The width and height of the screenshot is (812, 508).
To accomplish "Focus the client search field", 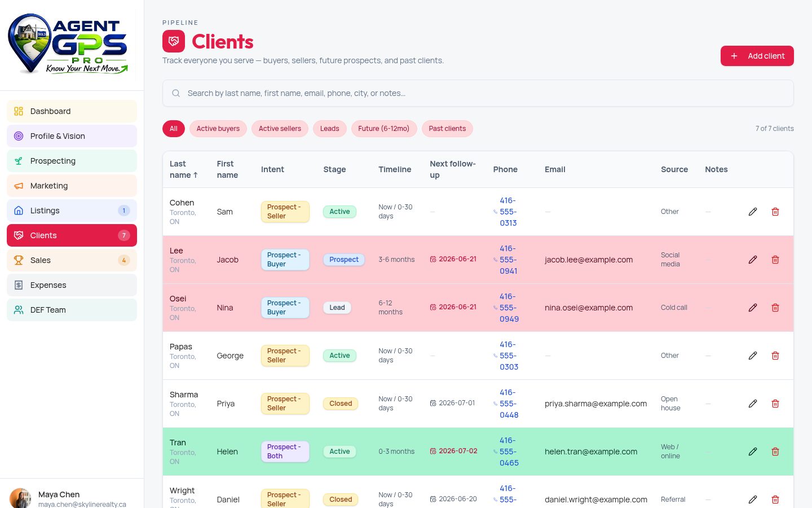I will (x=478, y=93).
